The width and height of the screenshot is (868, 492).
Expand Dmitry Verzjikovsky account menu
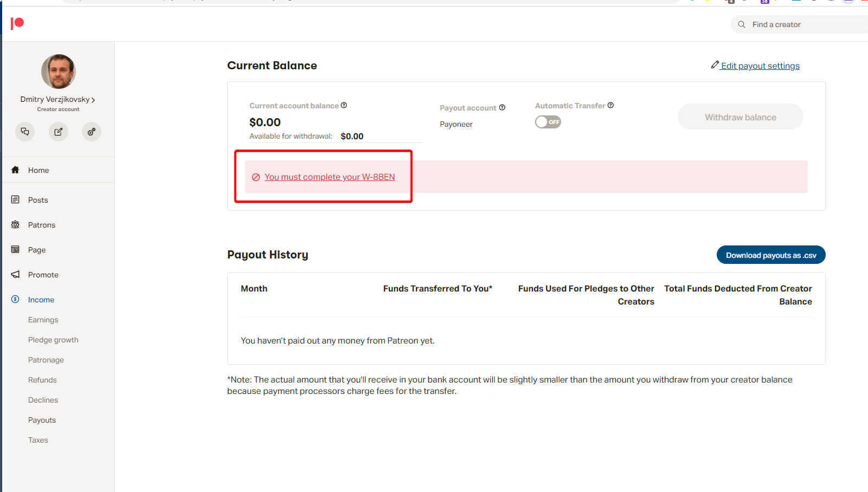[x=58, y=99]
